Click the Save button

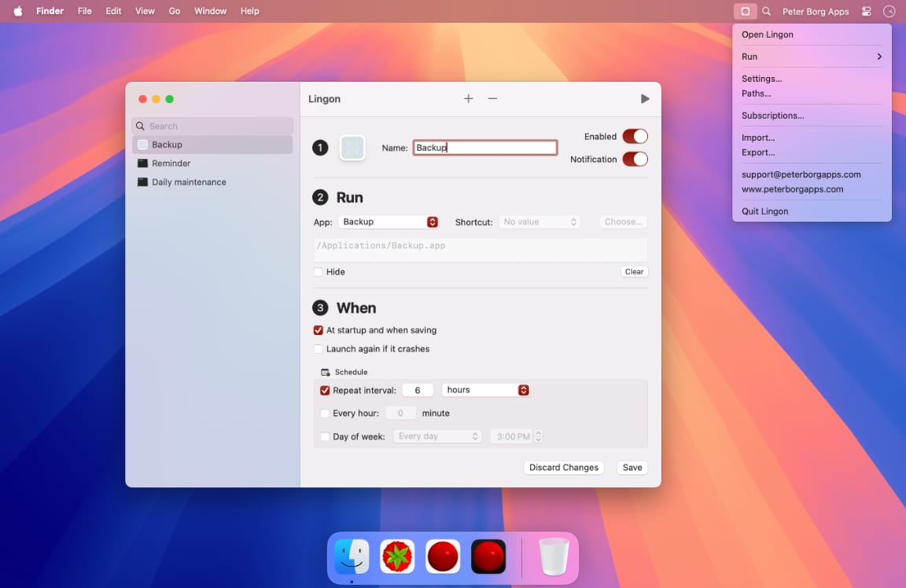(632, 467)
